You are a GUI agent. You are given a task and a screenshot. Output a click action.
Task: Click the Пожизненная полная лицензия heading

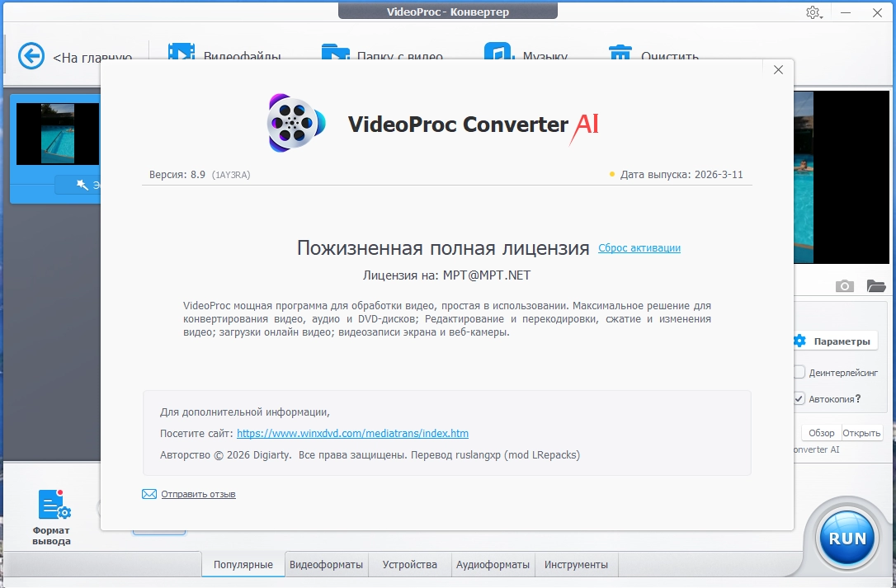443,248
